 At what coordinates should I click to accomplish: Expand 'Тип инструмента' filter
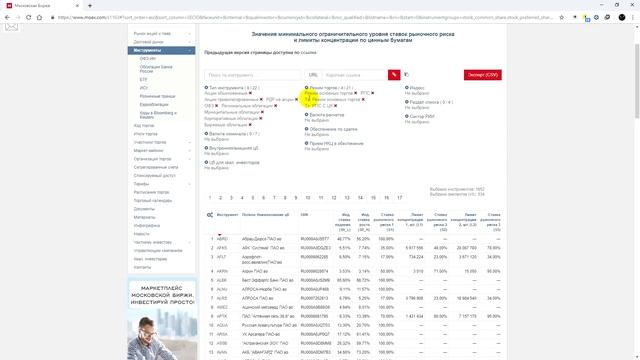(207, 88)
